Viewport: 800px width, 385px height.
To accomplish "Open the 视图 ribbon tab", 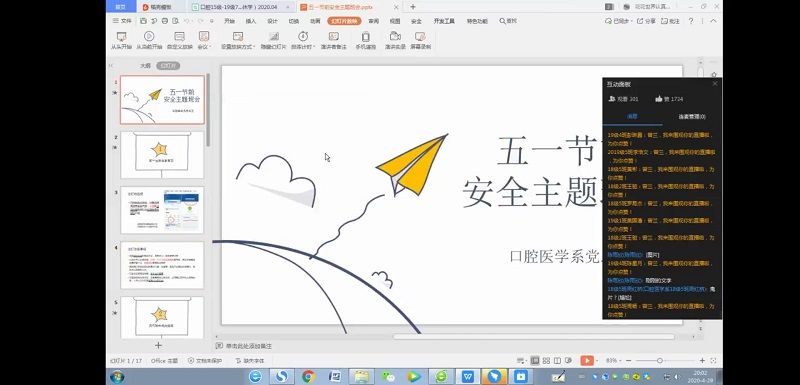I will pos(395,21).
